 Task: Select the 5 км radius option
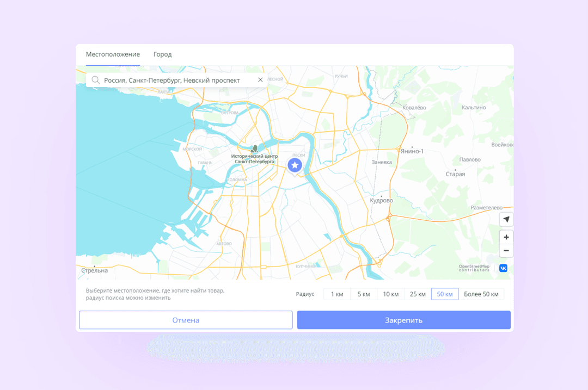pyautogui.click(x=364, y=294)
